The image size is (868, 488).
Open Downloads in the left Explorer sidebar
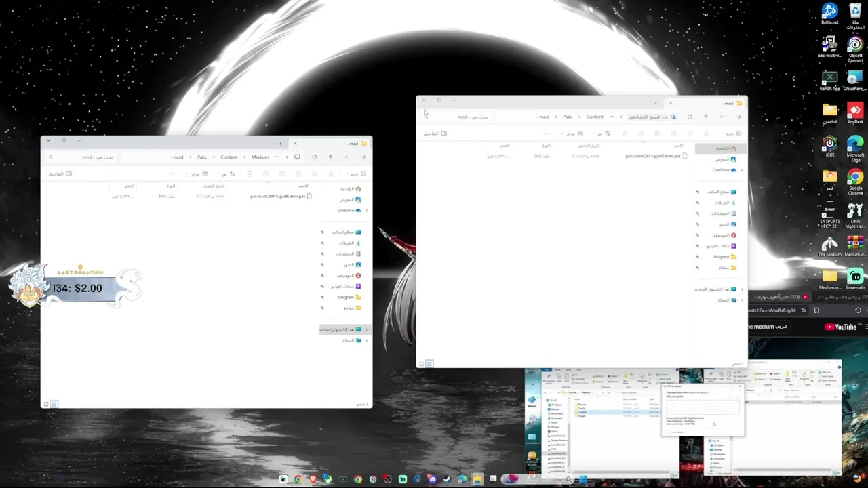point(350,243)
